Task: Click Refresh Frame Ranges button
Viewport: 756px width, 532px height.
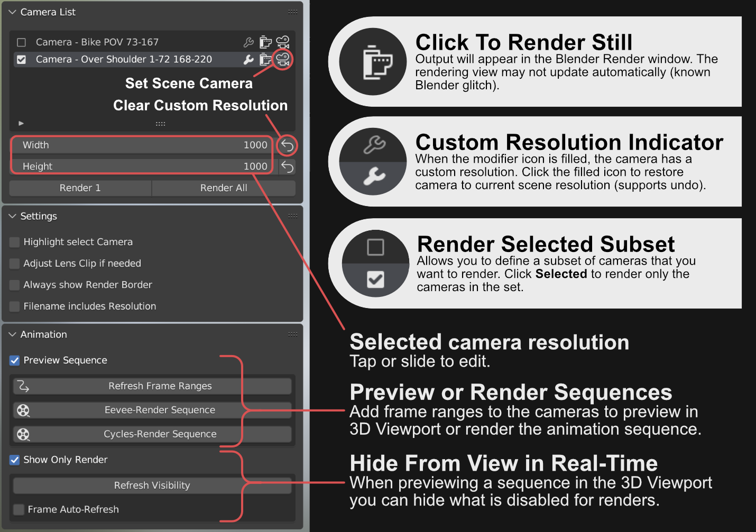Action: (x=152, y=386)
